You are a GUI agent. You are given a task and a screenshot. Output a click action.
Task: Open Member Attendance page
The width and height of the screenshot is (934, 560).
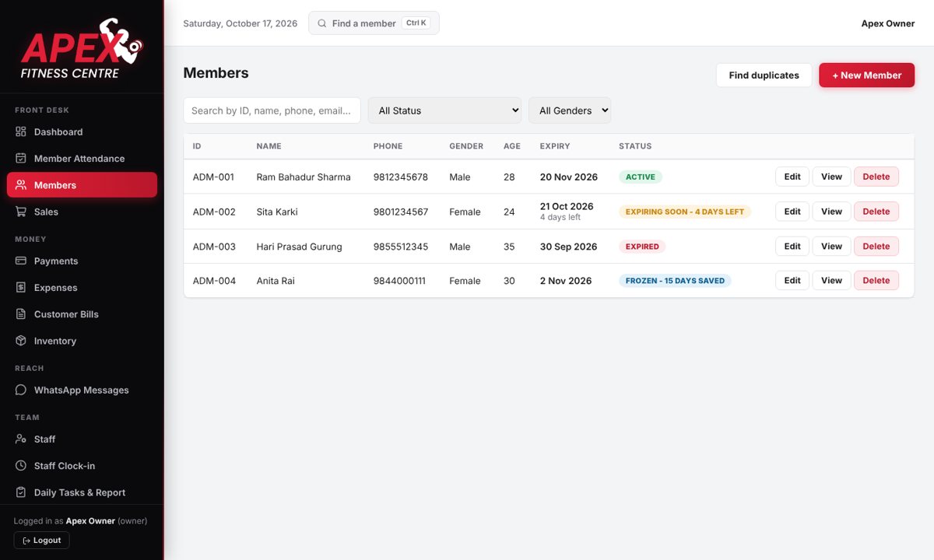point(82,159)
